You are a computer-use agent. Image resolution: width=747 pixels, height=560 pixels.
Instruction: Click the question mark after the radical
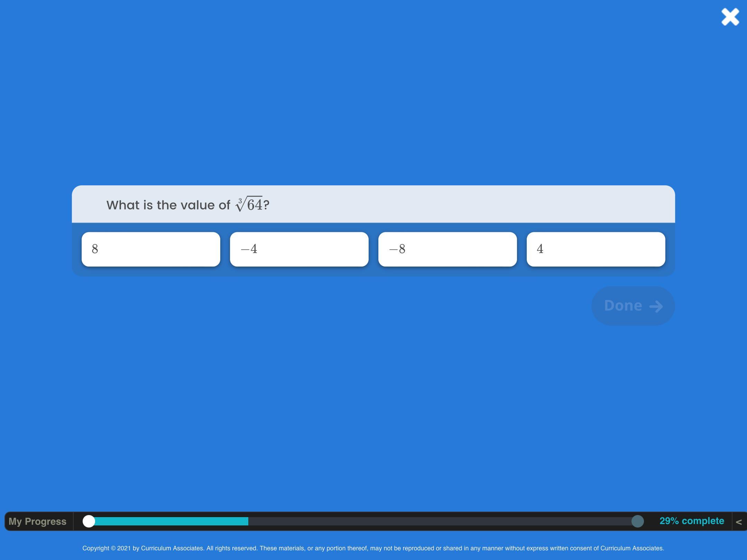coord(266,205)
